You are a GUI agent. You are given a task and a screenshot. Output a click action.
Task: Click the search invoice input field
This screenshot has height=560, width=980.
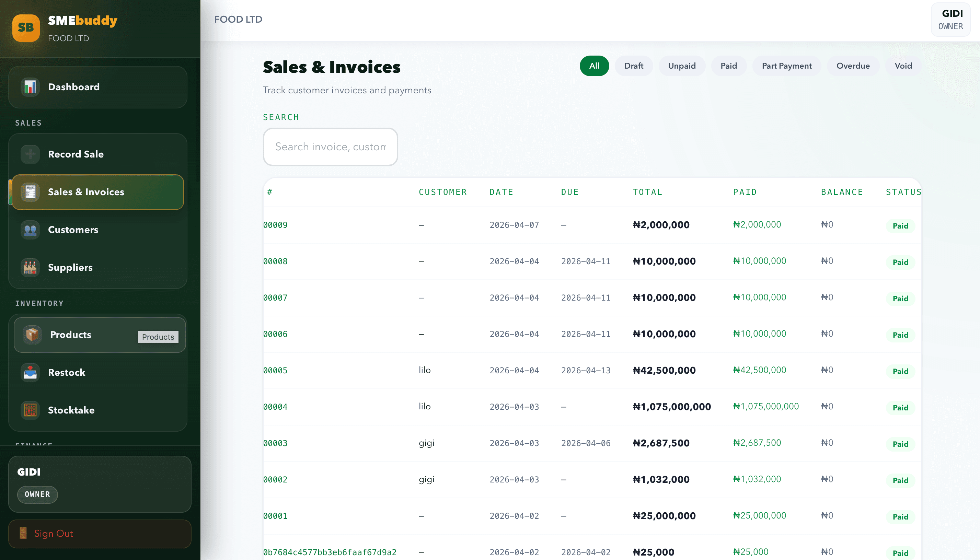click(x=330, y=147)
